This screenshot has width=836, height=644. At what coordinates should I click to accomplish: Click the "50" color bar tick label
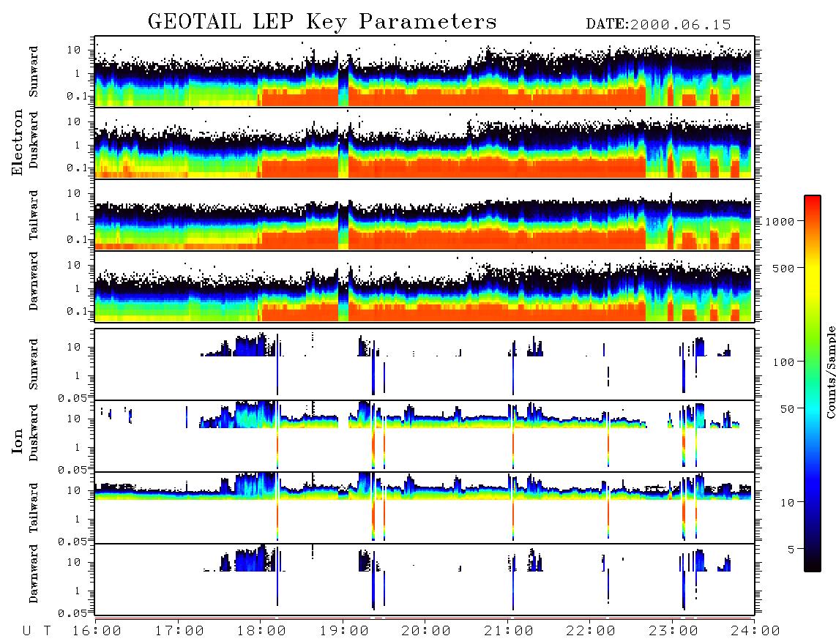coord(787,409)
